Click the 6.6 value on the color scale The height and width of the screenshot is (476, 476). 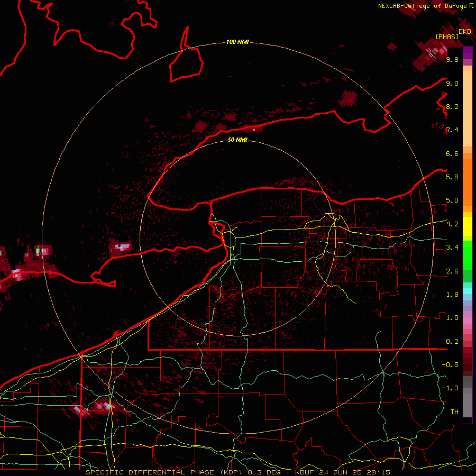(x=452, y=153)
